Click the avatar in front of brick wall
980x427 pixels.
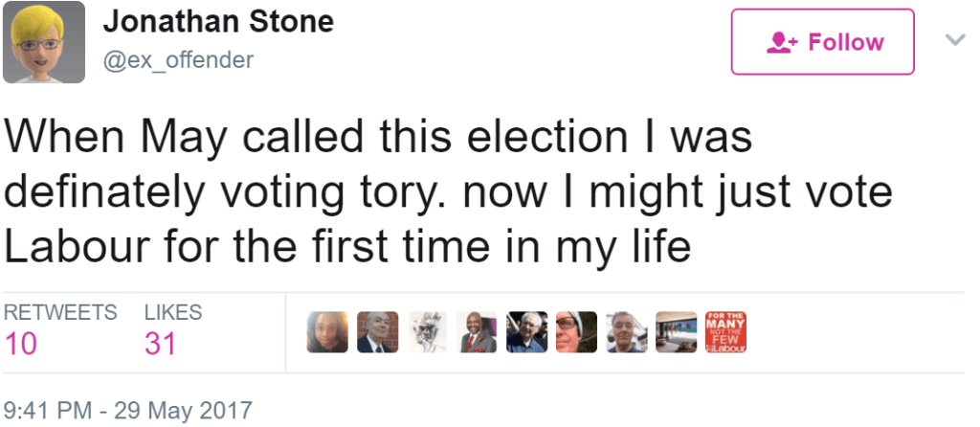point(377,332)
